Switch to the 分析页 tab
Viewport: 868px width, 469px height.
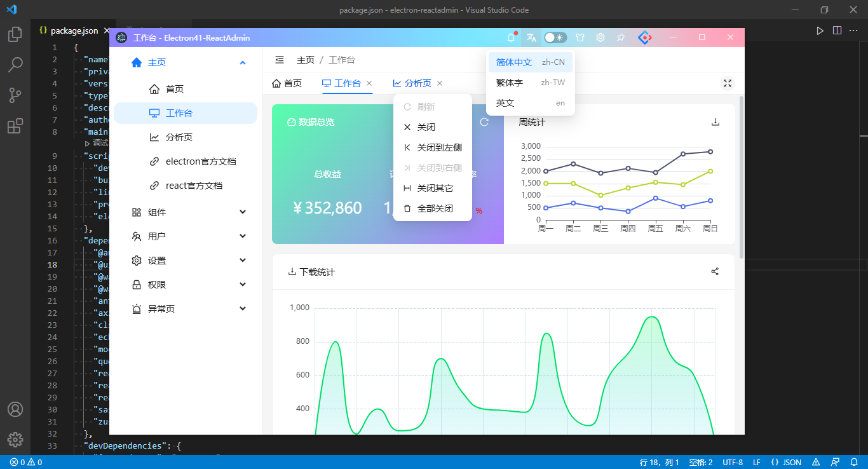(x=412, y=83)
